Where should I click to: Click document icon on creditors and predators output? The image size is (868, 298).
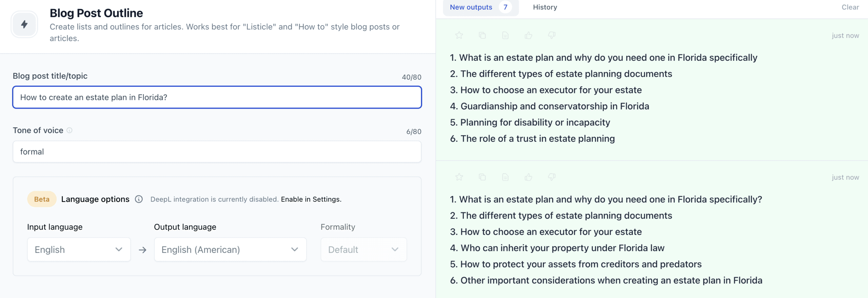pos(505,177)
